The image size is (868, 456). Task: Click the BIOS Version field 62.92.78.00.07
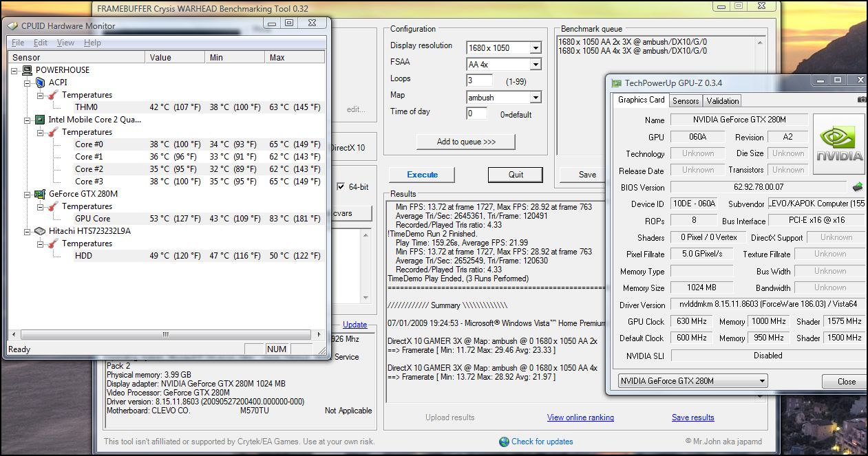tap(758, 187)
